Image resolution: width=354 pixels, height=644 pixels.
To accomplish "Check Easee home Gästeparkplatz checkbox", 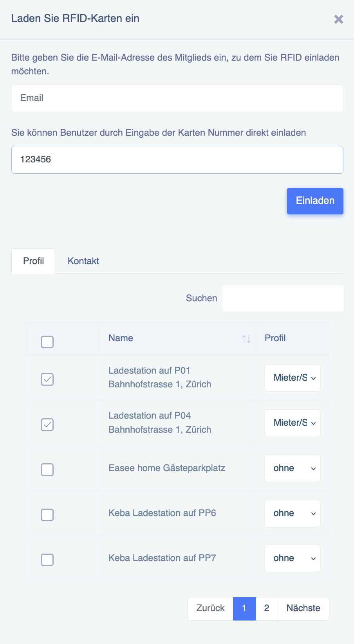I will pyautogui.click(x=47, y=470).
